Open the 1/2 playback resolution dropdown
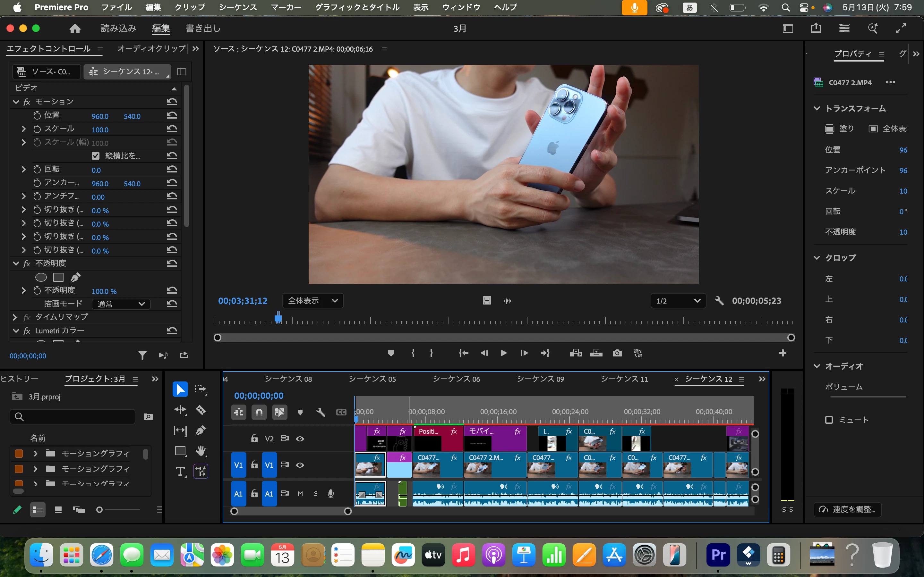This screenshot has height=577, width=924. [x=678, y=301]
